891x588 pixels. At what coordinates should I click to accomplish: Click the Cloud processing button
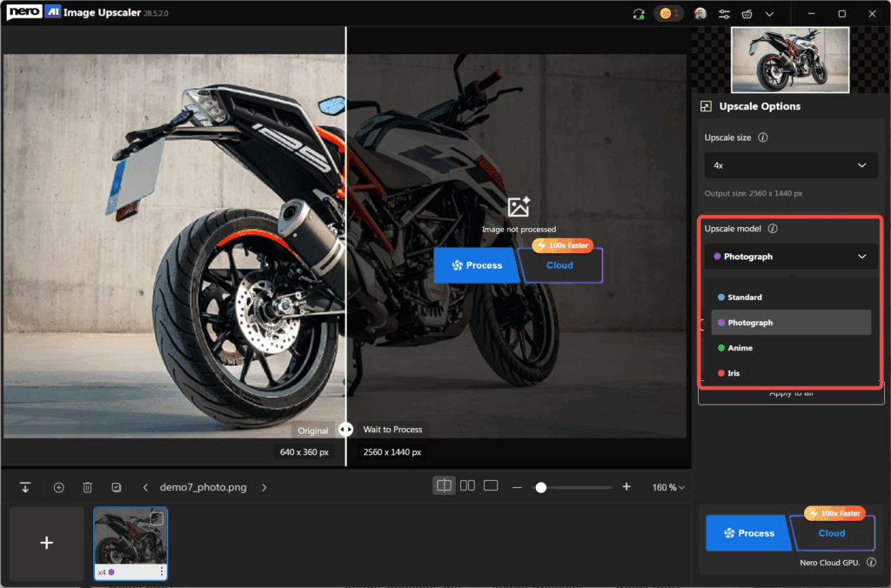[x=831, y=533]
